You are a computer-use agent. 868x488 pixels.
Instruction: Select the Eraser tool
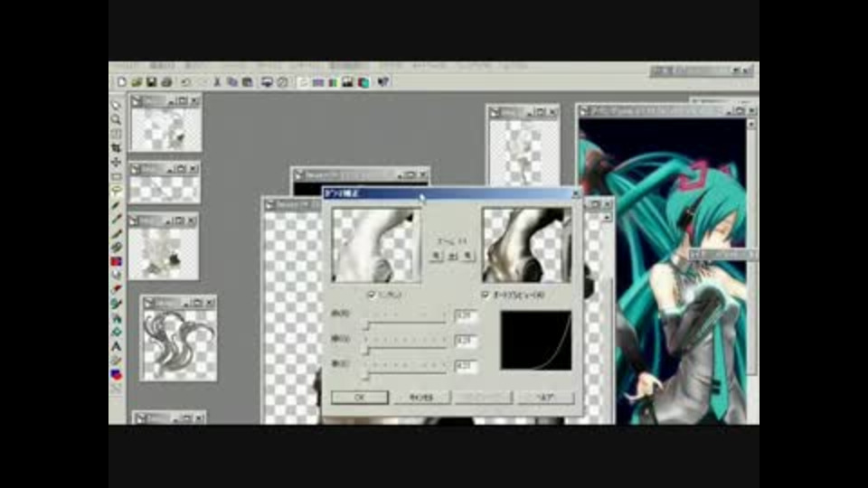117,289
